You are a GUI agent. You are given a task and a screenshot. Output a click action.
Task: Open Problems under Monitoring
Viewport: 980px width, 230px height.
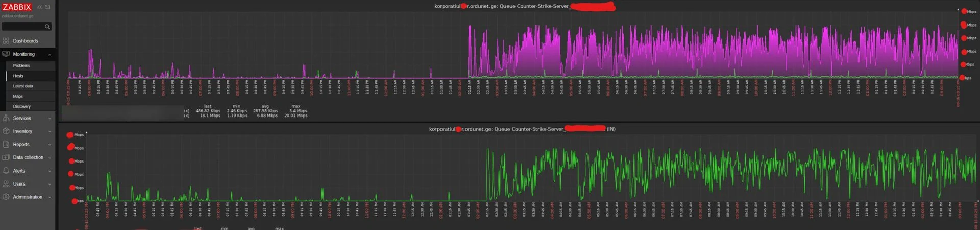point(21,65)
